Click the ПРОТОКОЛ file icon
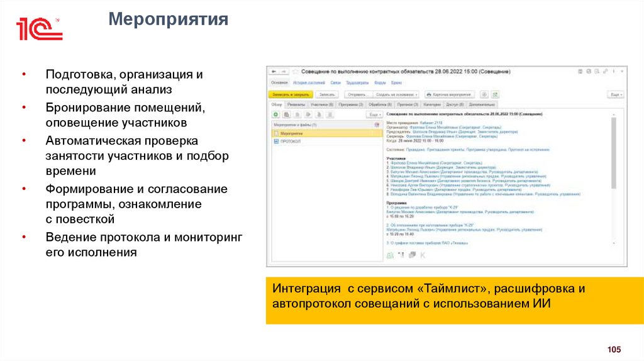 point(277,142)
